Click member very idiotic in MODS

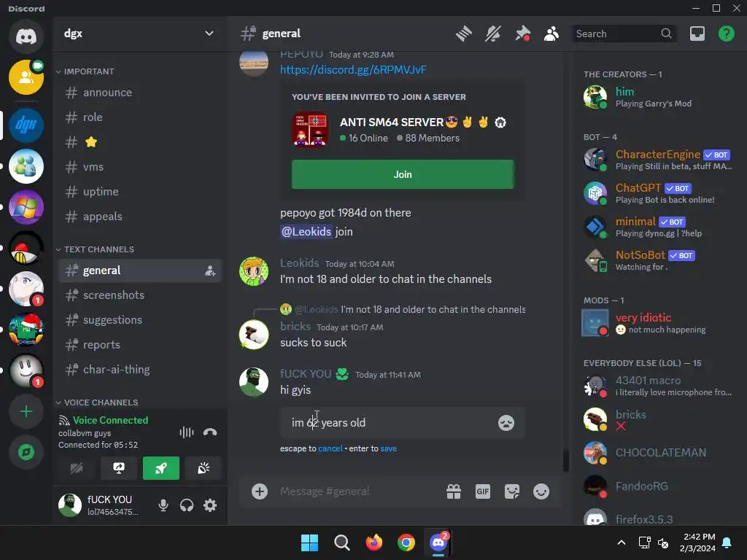(657, 323)
